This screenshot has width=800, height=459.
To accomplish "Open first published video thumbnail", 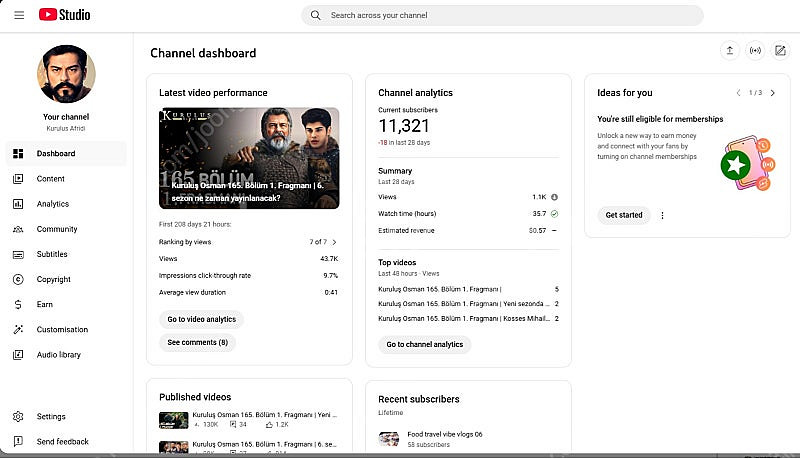I will click(x=173, y=420).
